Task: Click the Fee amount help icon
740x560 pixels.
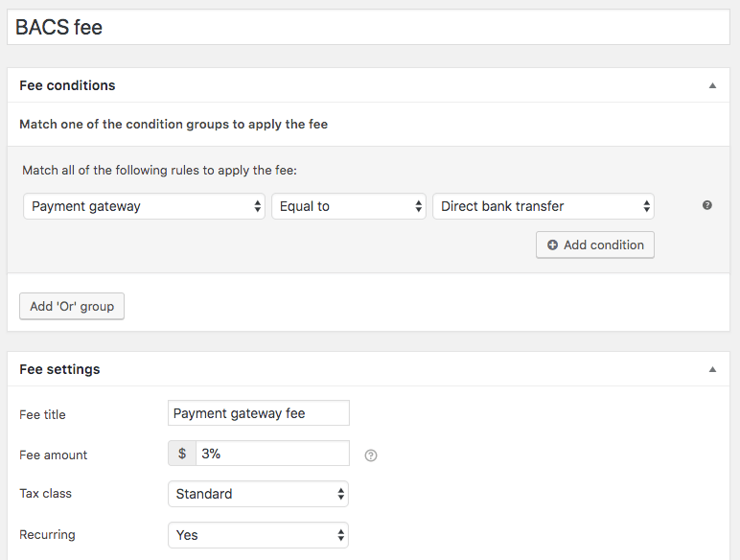Action: [x=371, y=455]
